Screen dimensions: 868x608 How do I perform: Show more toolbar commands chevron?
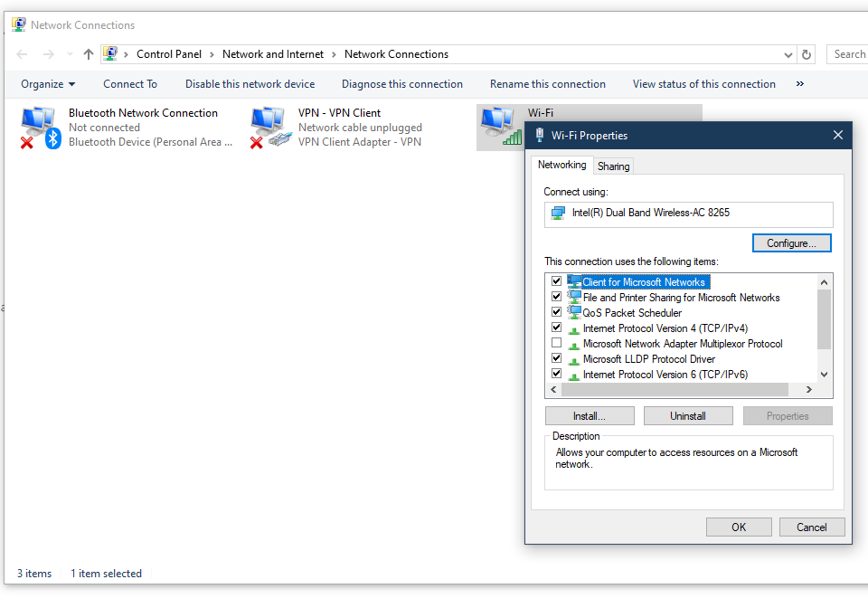click(x=800, y=84)
